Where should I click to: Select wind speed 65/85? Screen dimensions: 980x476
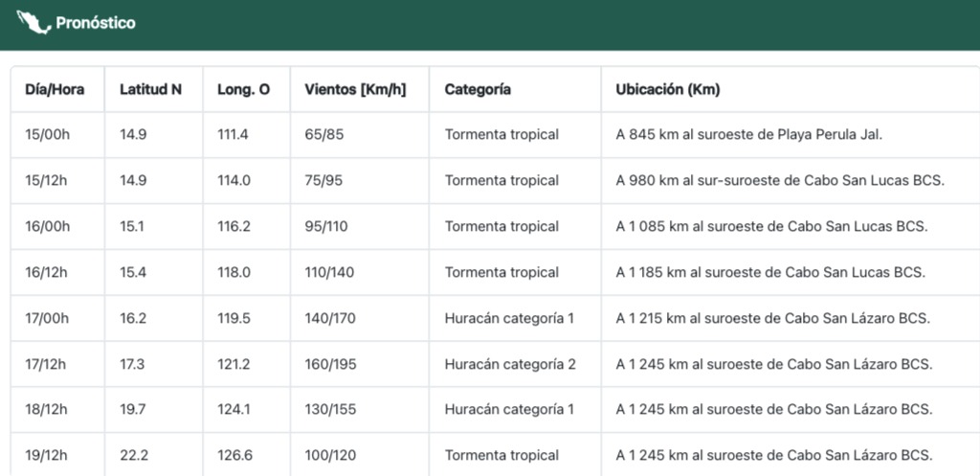[x=324, y=134]
